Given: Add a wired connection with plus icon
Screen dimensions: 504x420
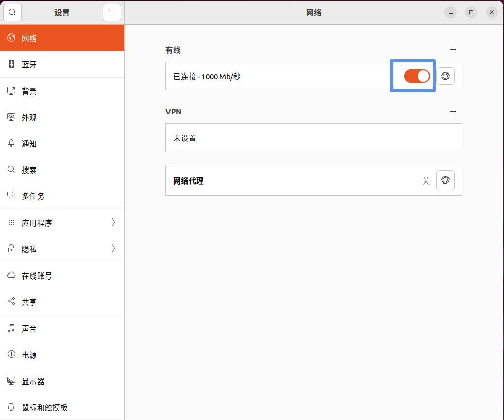Looking at the screenshot, I should pos(453,50).
